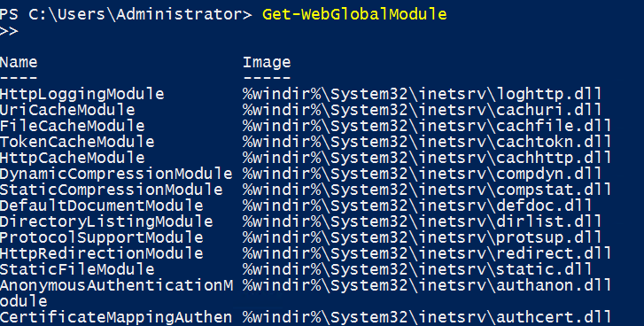Select TokenCacheModule row name
Viewport: 644px width, 326px height.
click(77, 142)
